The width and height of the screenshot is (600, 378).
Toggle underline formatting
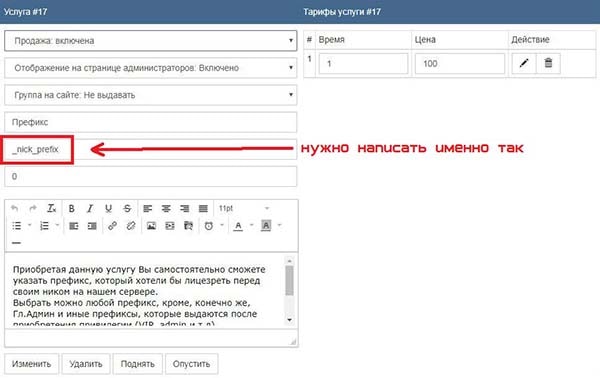[x=108, y=209]
